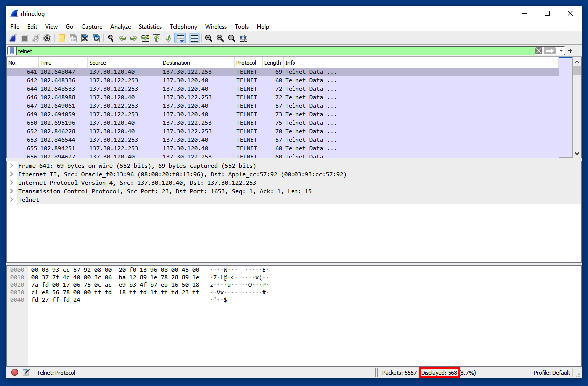
Task: Click the capture options gear icon
Action: tap(47, 38)
